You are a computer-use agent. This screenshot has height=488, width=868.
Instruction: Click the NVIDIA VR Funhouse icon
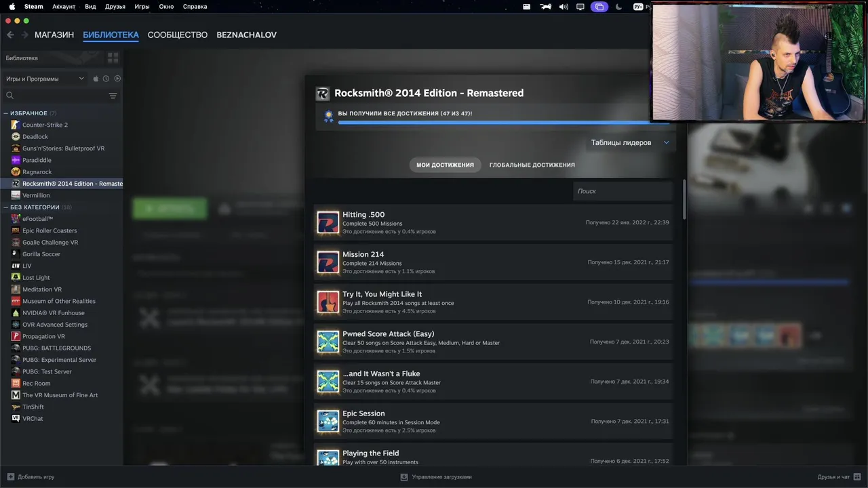[x=16, y=313]
